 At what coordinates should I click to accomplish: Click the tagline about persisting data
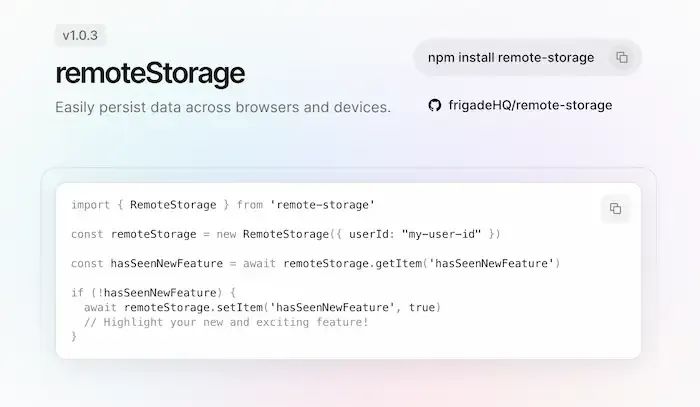(223, 108)
